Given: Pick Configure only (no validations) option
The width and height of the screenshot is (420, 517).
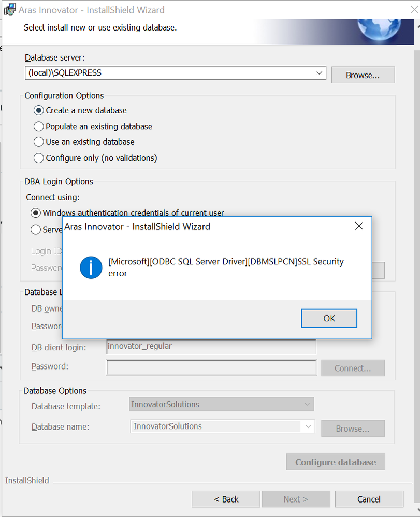Looking at the screenshot, I should coord(39,158).
